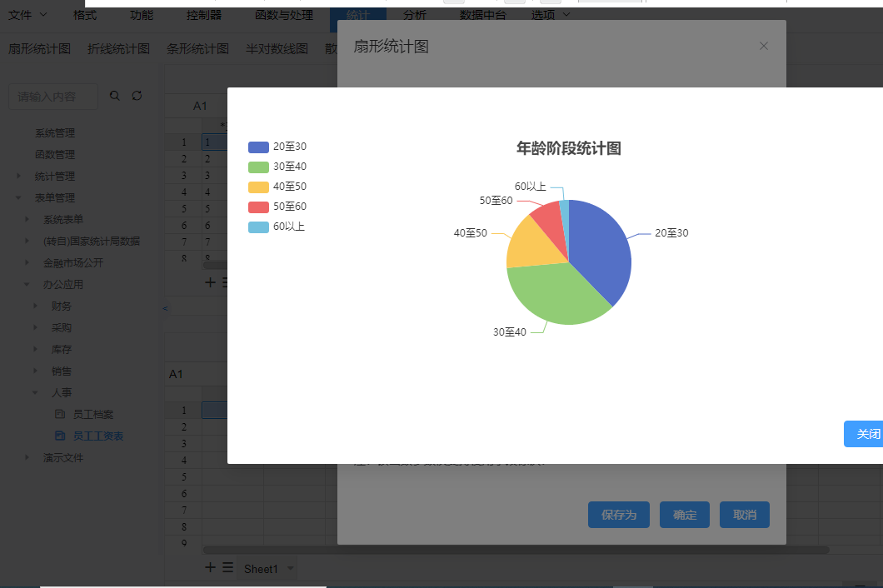
Task: Toggle the 60以上 legend entry
Action: [277, 227]
